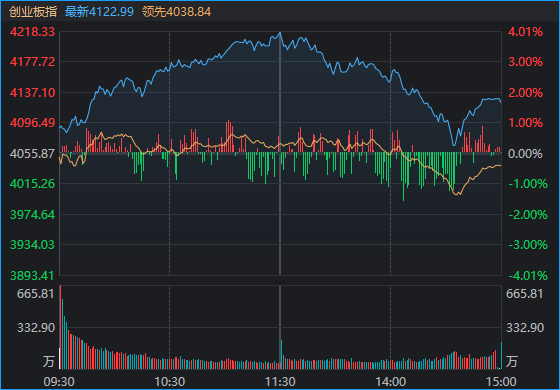560x390 pixels.
Task: Click the 创业板指 index title
Action: point(33,12)
